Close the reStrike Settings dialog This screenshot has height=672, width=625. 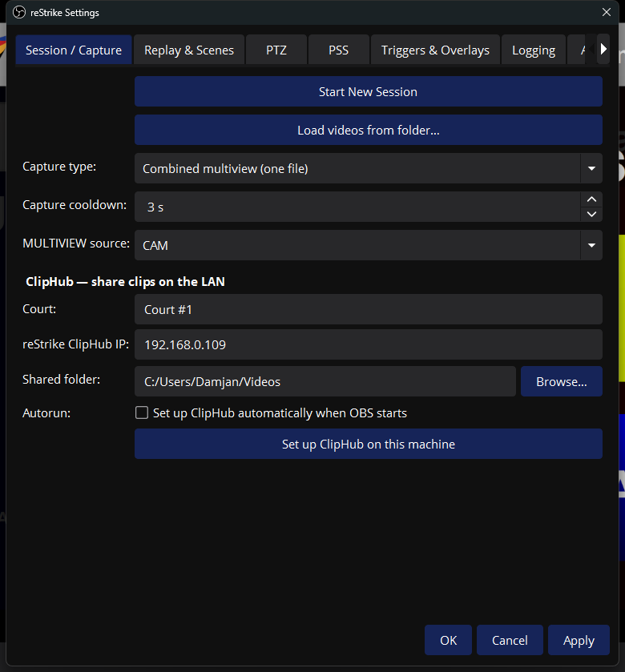(x=606, y=13)
